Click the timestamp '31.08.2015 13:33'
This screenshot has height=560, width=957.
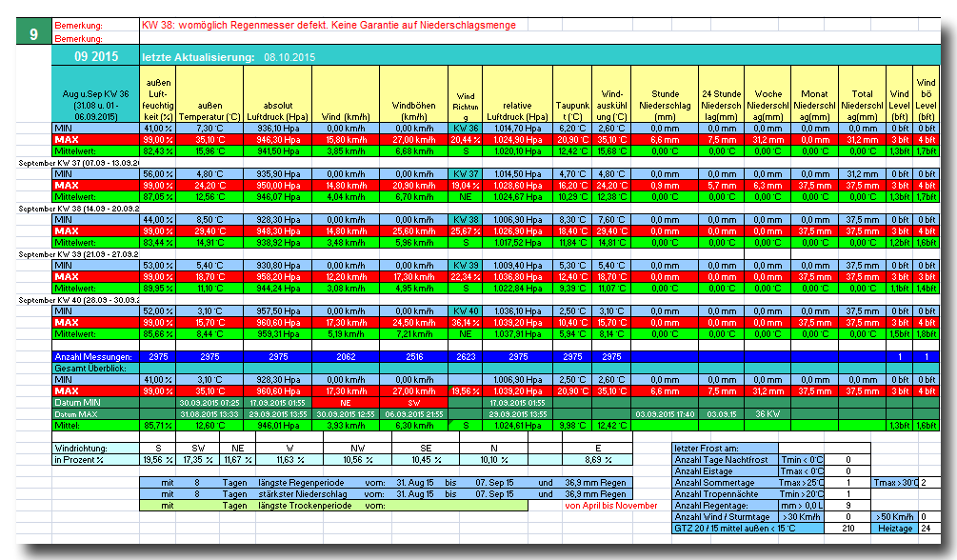click(x=209, y=414)
